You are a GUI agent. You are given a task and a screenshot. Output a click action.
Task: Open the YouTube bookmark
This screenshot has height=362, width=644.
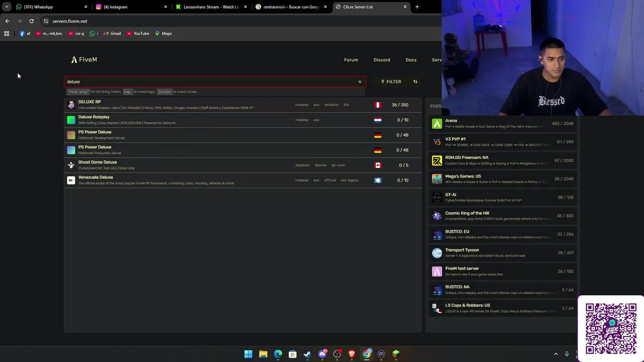(138, 34)
